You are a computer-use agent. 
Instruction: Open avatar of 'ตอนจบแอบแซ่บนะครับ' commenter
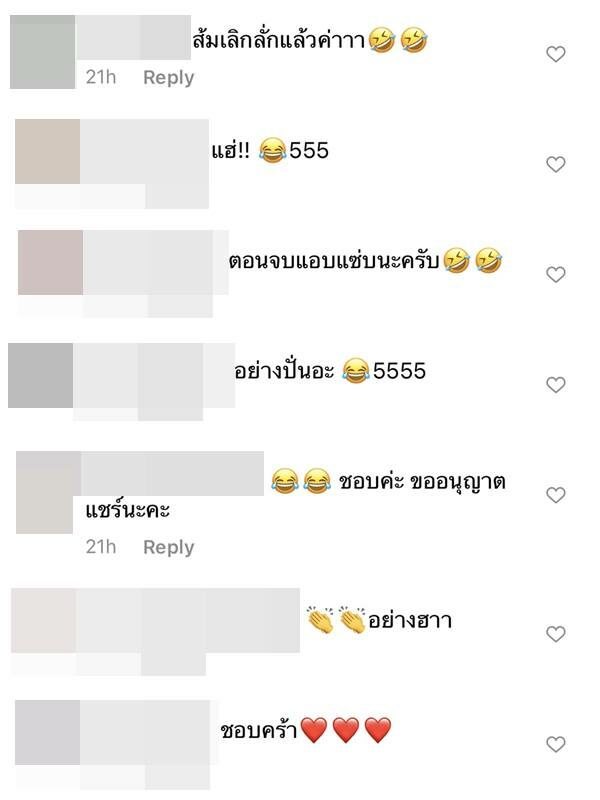click(x=51, y=262)
